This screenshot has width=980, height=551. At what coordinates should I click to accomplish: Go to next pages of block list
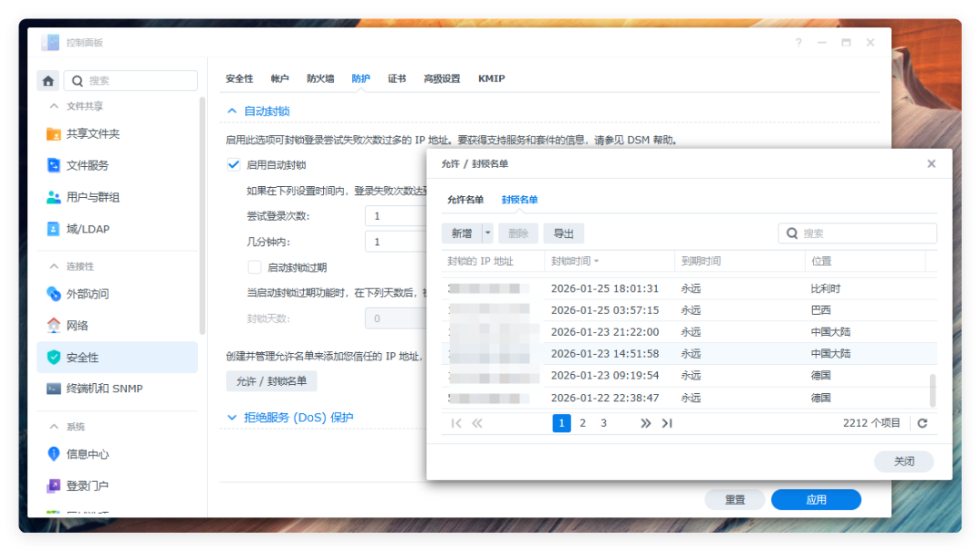[x=645, y=423]
